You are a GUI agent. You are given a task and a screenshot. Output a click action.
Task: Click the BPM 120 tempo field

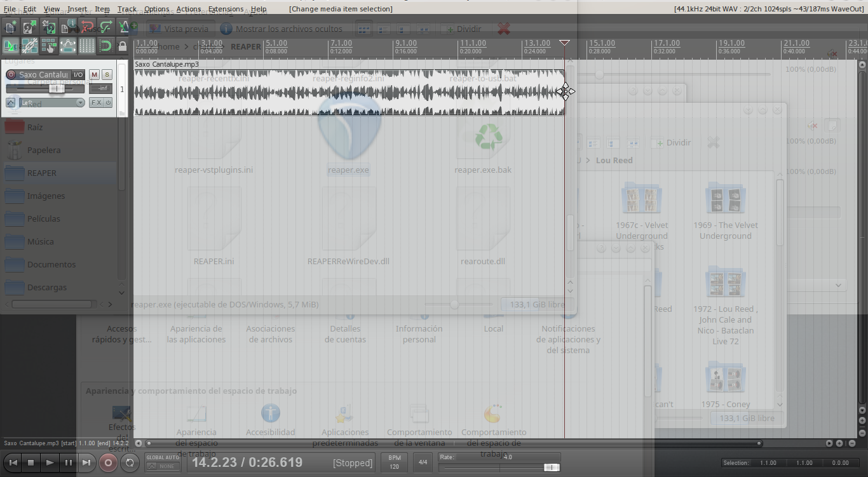point(394,462)
